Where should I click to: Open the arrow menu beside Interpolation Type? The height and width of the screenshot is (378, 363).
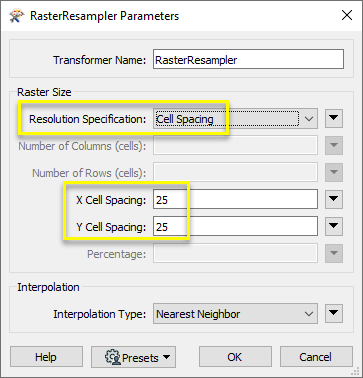pyautogui.click(x=334, y=313)
